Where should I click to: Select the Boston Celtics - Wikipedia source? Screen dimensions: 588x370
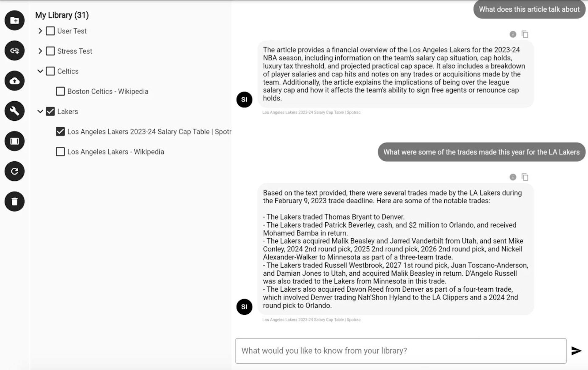60,91
